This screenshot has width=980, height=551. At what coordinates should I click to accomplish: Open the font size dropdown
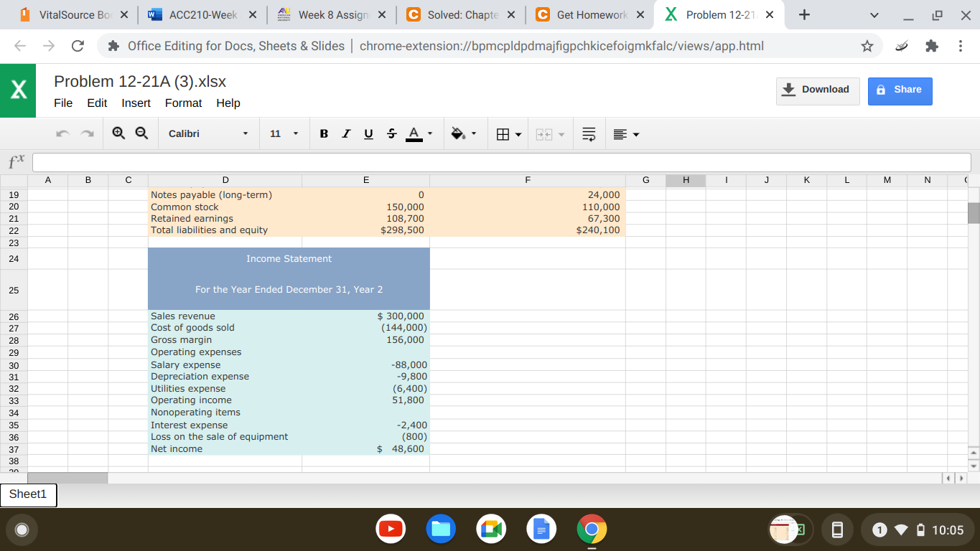[x=284, y=133]
